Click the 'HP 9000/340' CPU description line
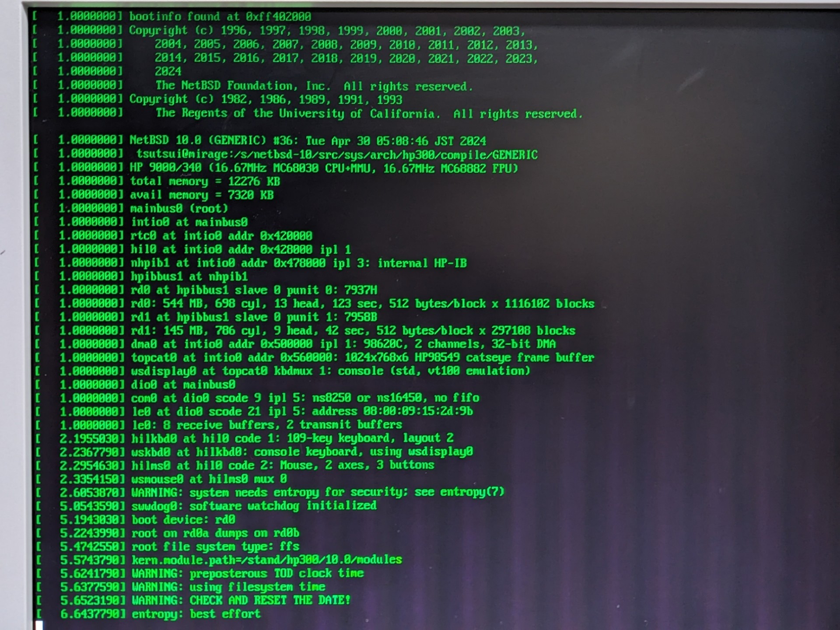 click(x=324, y=168)
